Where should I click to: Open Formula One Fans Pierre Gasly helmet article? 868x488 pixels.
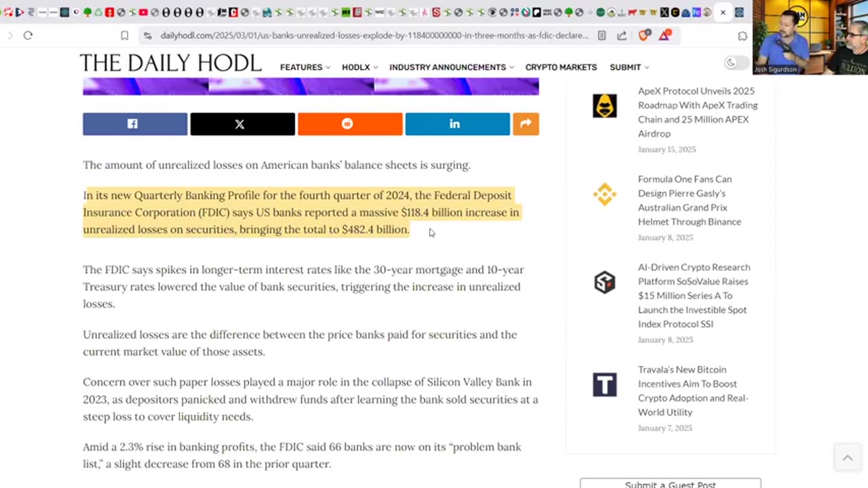[689, 200]
